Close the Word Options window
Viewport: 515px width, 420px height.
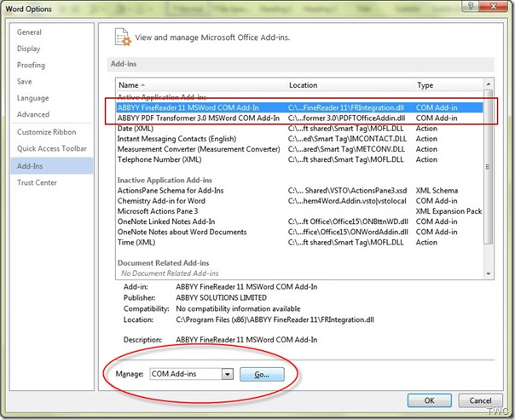coord(494,6)
